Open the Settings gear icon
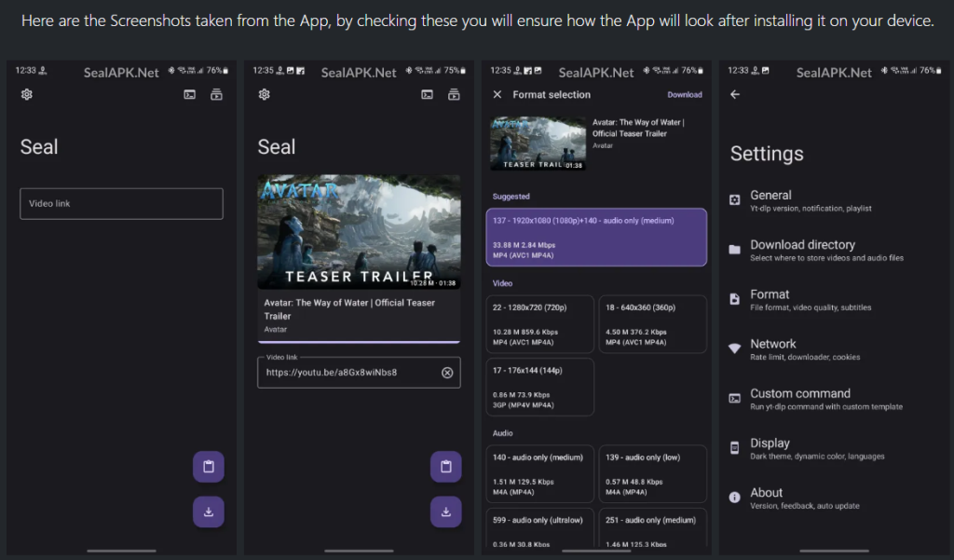Image resolution: width=954 pixels, height=560 pixels. pyautogui.click(x=26, y=93)
